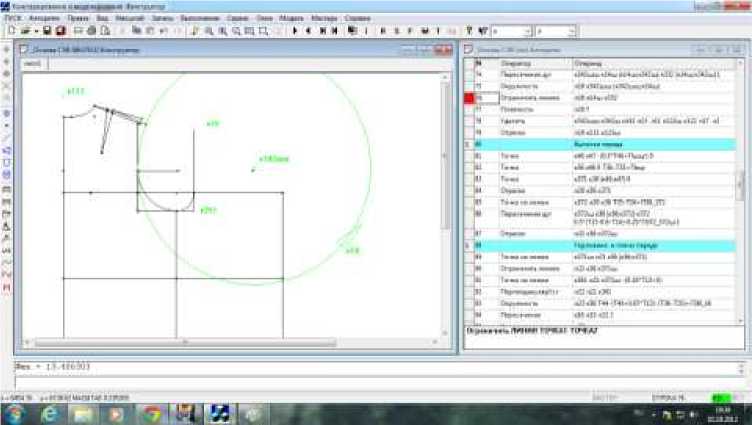
Task: Open the second toolbar combo box
Action: (555, 31)
